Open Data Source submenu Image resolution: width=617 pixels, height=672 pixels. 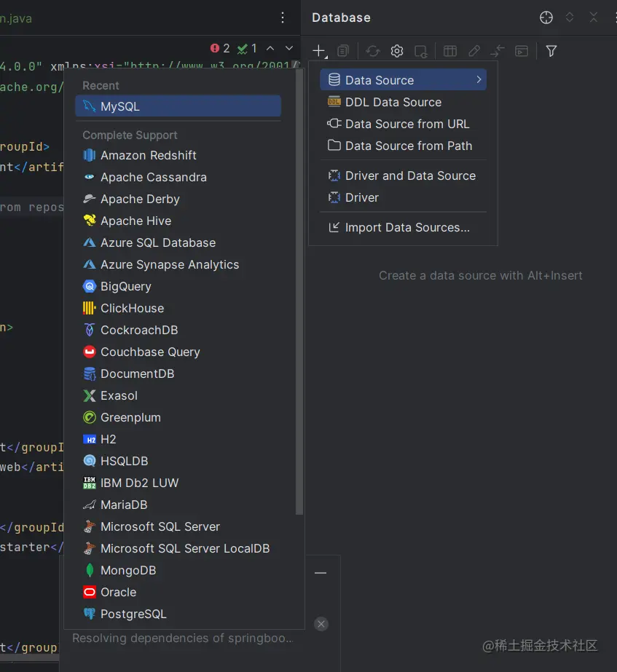pos(403,79)
